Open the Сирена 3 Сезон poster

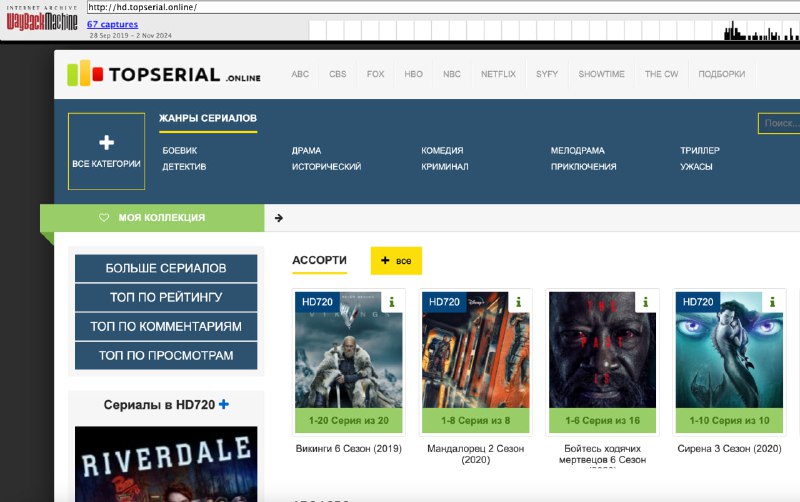coord(730,350)
